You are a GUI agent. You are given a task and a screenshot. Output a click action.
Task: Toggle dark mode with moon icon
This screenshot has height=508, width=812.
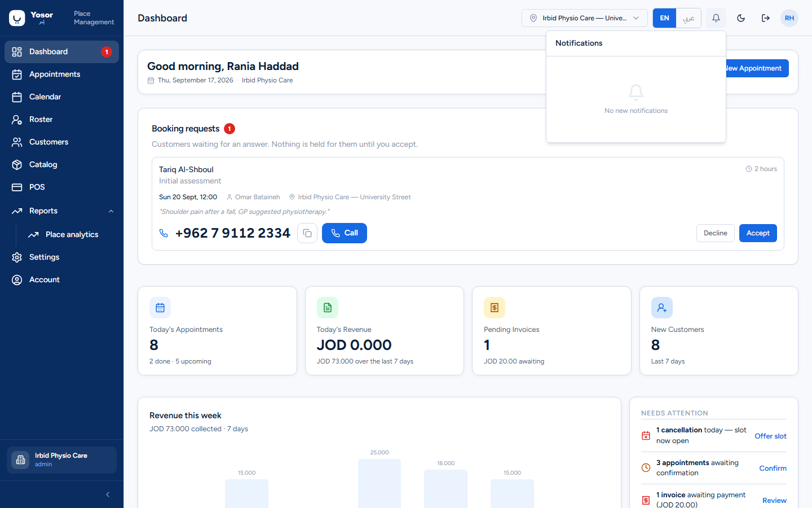click(x=741, y=18)
